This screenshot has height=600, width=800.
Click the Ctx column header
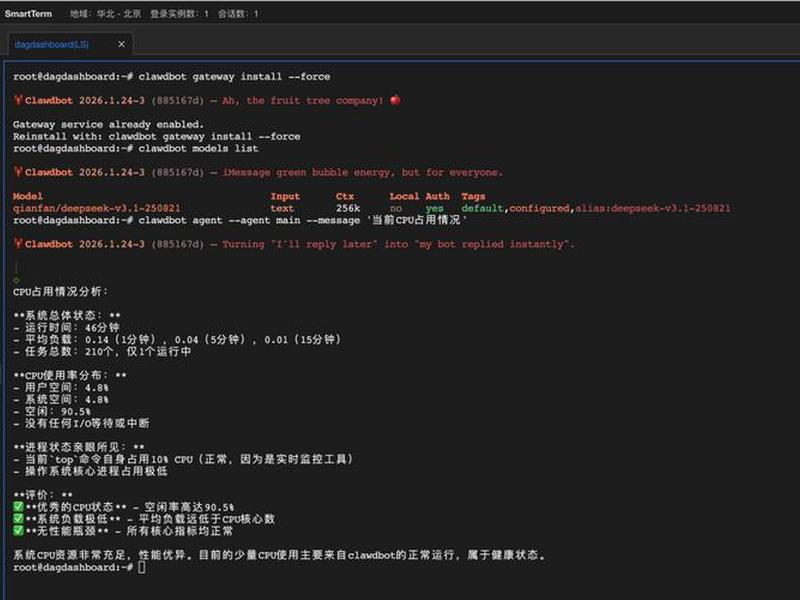click(345, 196)
